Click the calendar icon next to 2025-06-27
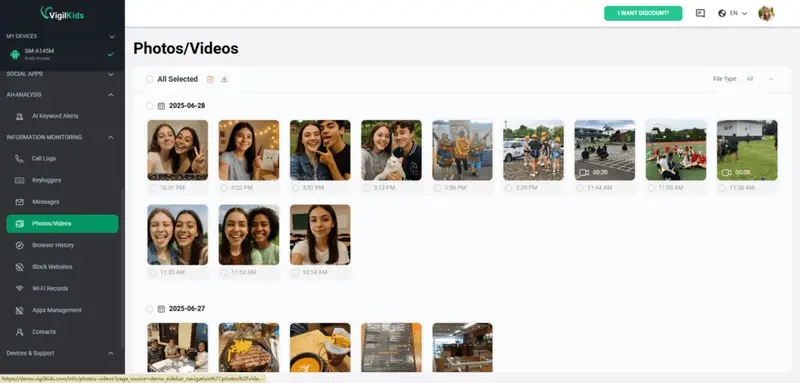This screenshot has height=383, width=800. coord(161,309)
